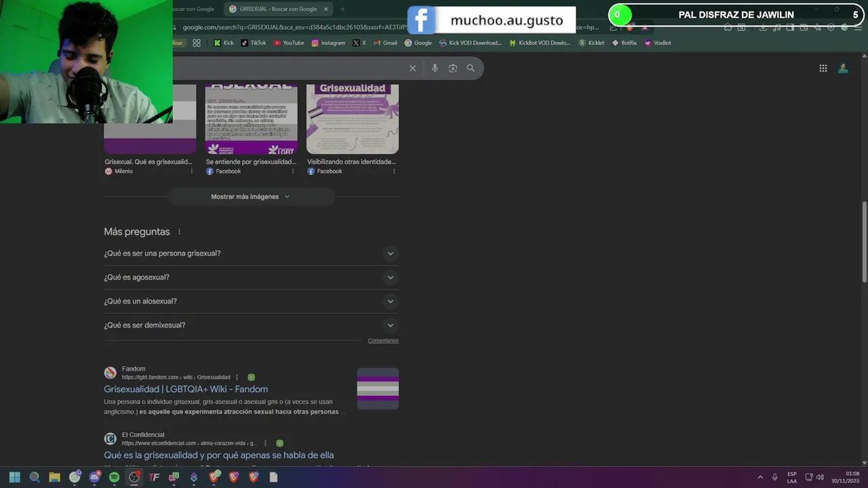Start voice search with microphone icon
Image resolution: width=868 pixels, height=488 pixels.
pyautogui.click(x=435, y=68)
